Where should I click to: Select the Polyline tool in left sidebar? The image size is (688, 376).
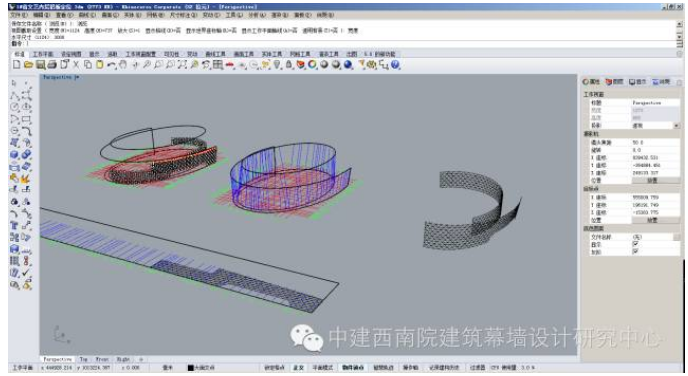14,95
